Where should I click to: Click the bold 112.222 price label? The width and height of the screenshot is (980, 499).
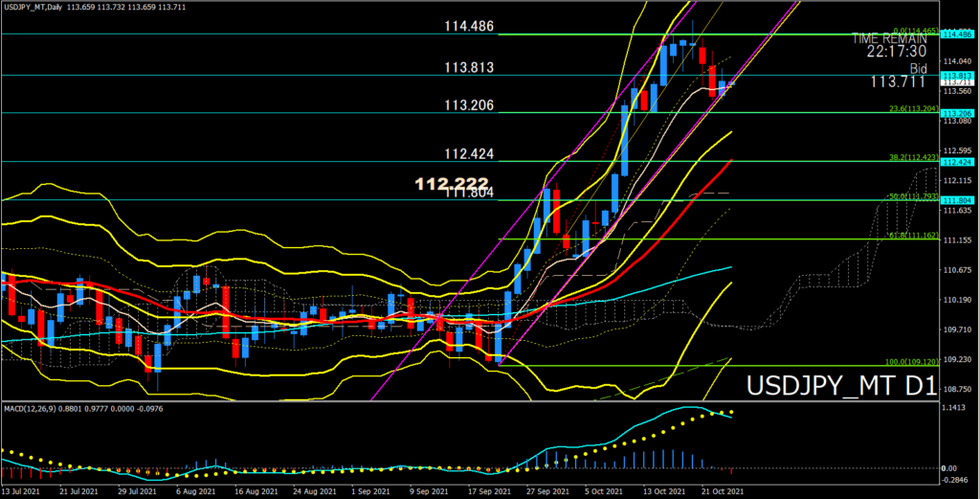coord(452,183)
